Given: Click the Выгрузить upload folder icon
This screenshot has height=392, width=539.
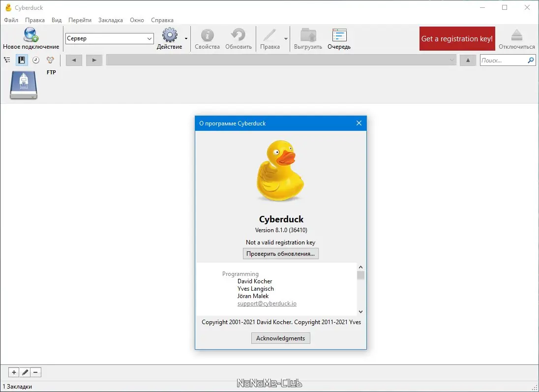Looking at the screenshot, I should coord(308,35).
